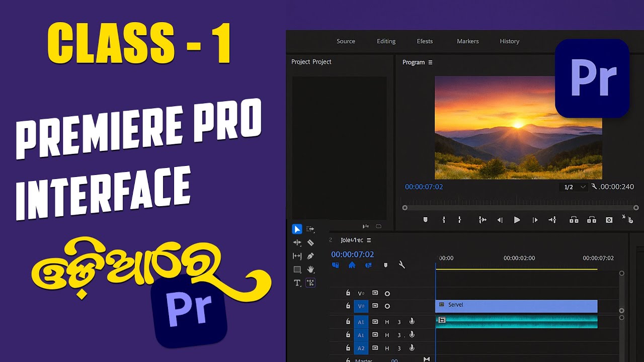644x362 pixels.
Task: Toggle nest sequences insert mode icon
Action: coord(335,265)
